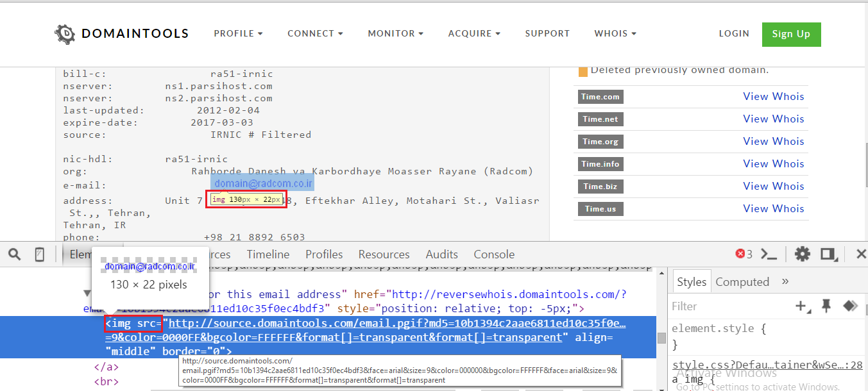Screen dimensions: 868x391
Task: Expand the WHOIS dropdown menu
Action: click(x=615, y=34)
